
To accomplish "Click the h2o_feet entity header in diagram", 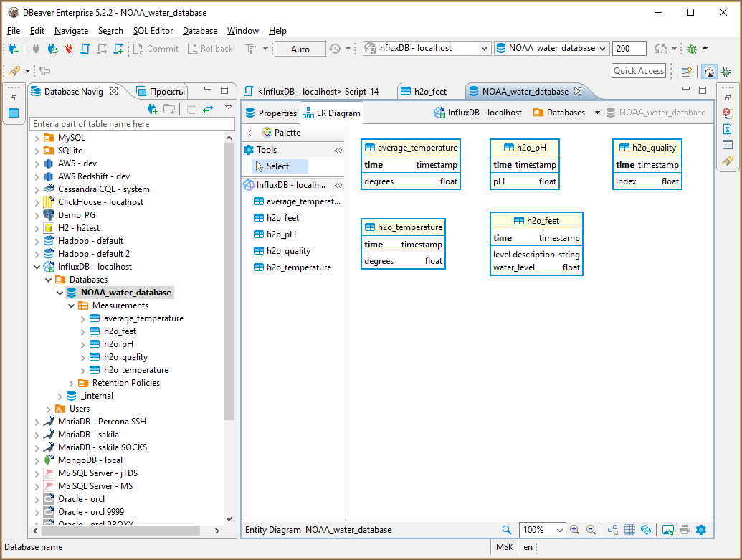I will coord(536,221).
